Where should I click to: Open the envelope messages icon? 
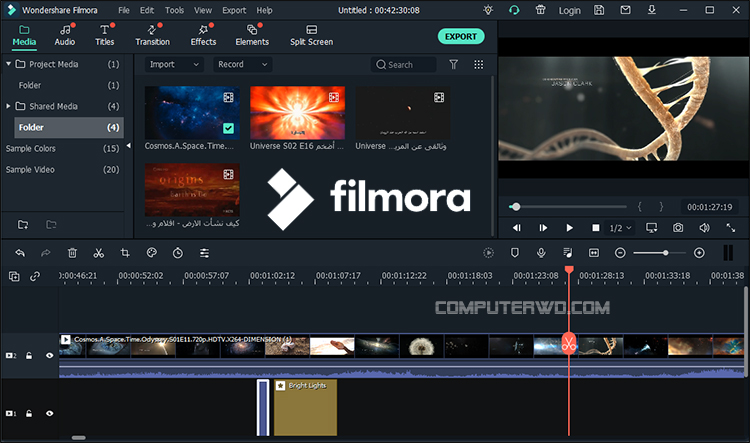pyautogui.click(x=625, y=10)
